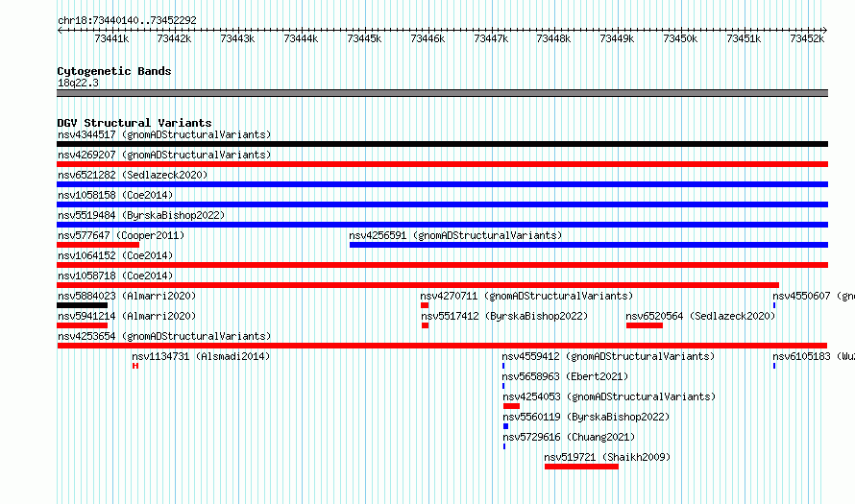This screenshot has width=855, height=504.
Task: Click the tiny blue nsv4559412 marker
Action: [x=503, y=366]
